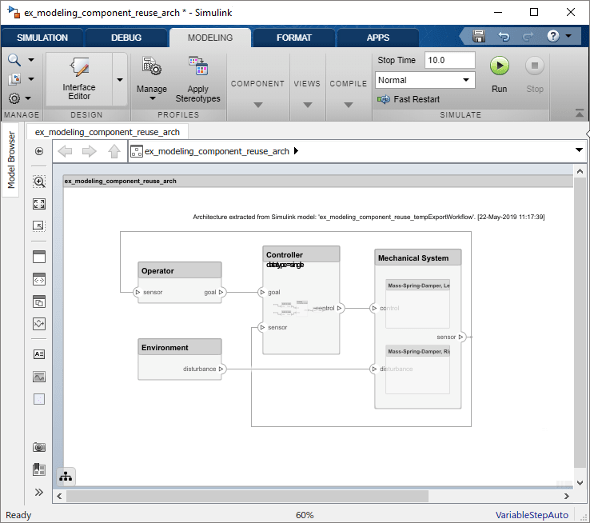
Task: Show the model hierarchy icon
Action: click(66, 477)
